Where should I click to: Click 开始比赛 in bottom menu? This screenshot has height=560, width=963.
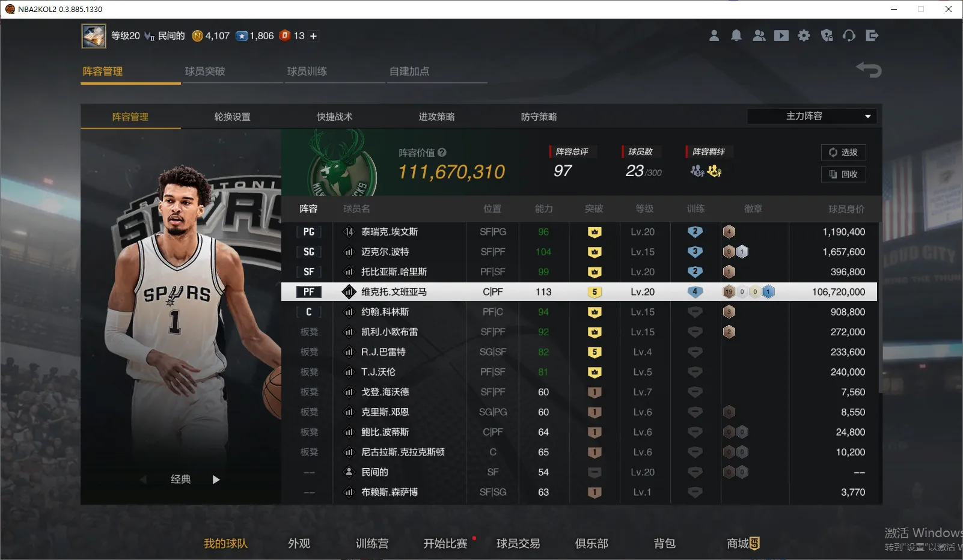click(x=445, y=544)
